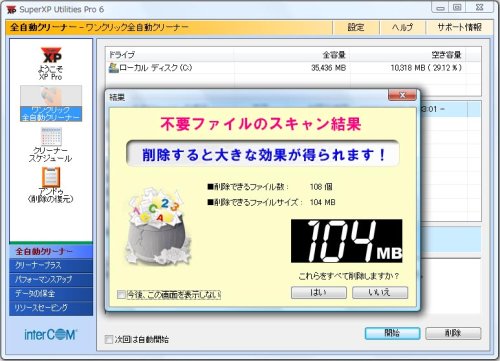This screenshot has width=500, height=361.
Task: Open the ようこそ XP Pro welcome icon
Action: coord(51,55)
